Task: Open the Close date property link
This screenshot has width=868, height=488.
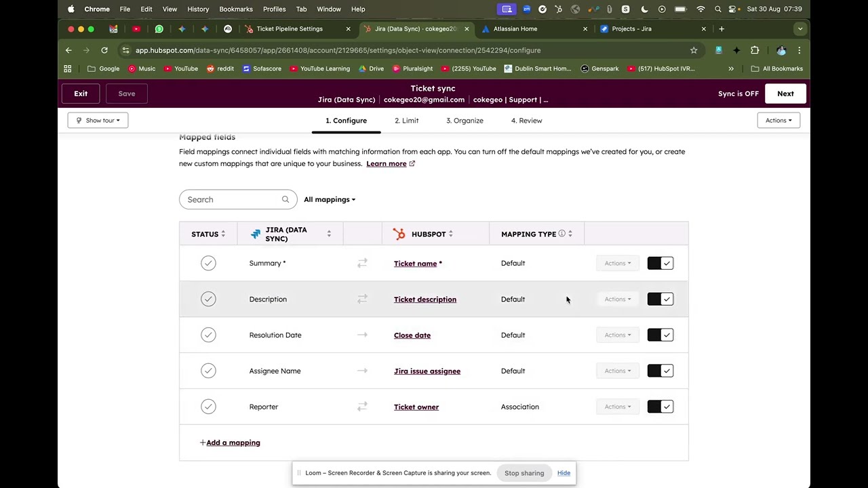Action: [x=412, y=335]
